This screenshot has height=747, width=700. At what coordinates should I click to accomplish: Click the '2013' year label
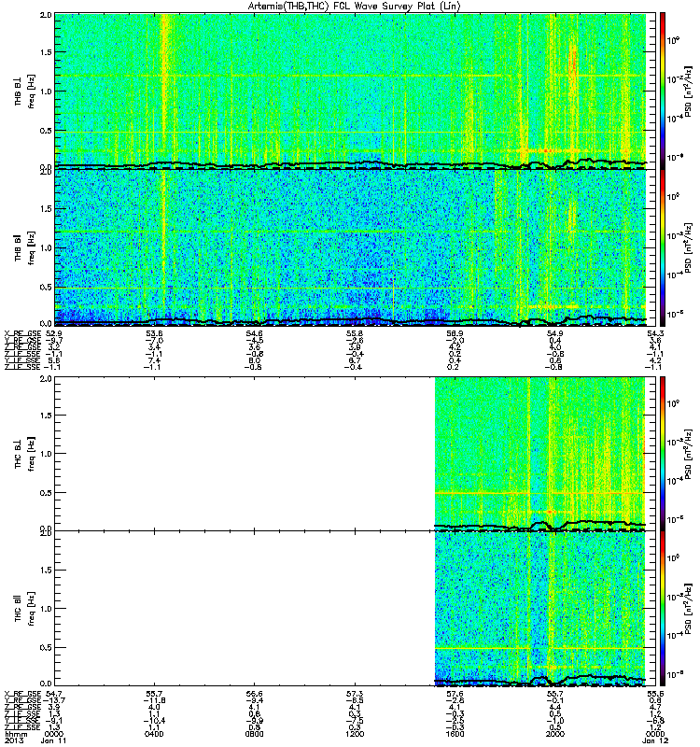[x=14, y=740]
